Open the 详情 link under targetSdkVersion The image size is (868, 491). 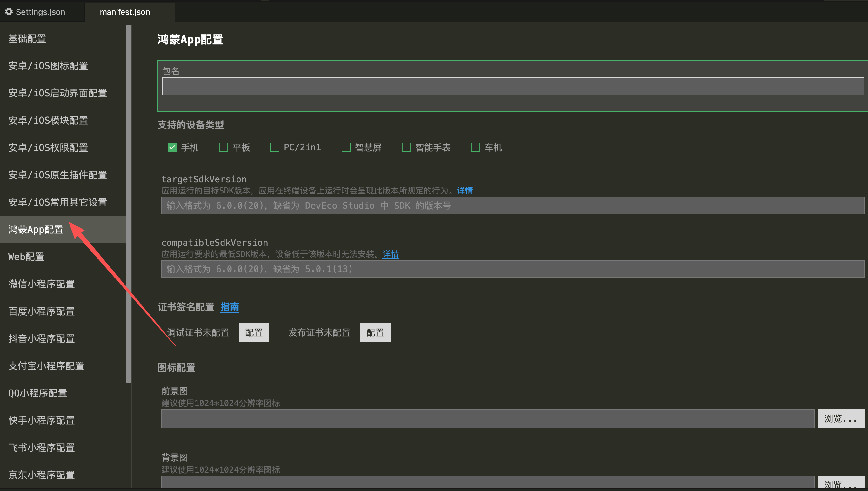(465, 191)
